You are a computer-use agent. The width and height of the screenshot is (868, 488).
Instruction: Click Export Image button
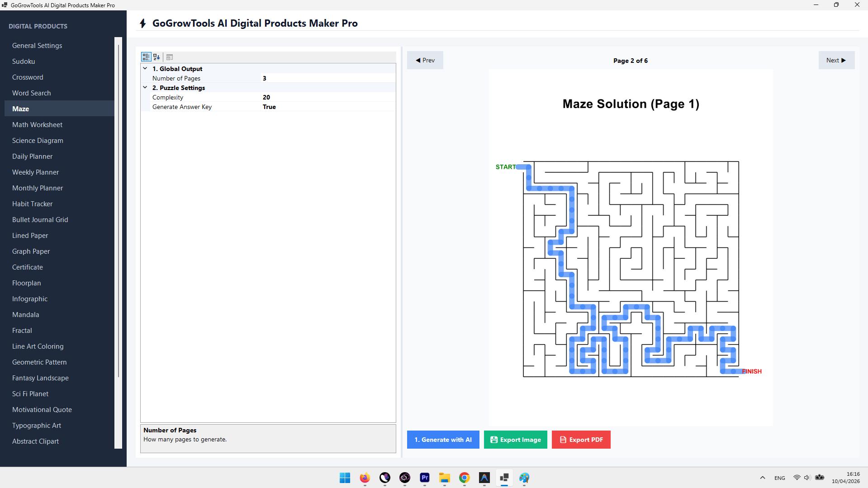(x=515, y=440)
